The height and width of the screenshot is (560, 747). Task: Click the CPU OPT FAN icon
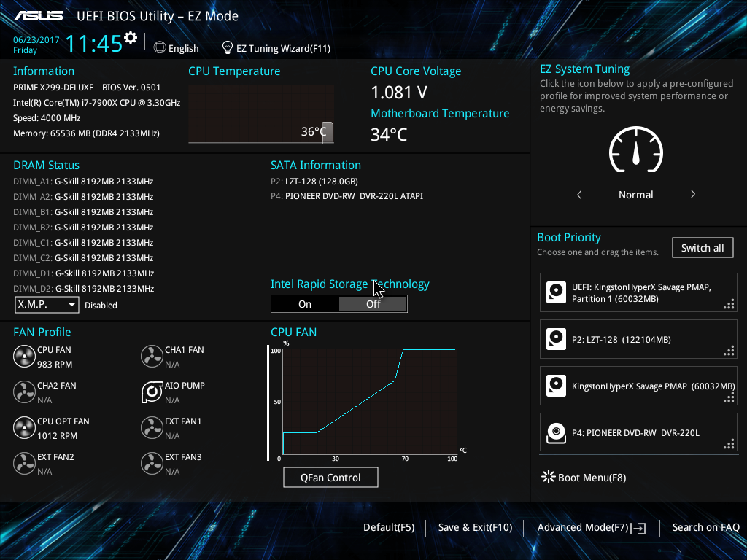pos(24,427)
